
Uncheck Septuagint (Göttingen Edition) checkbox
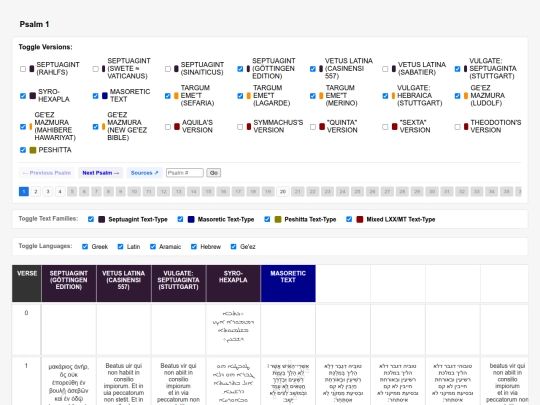[240, 69]
